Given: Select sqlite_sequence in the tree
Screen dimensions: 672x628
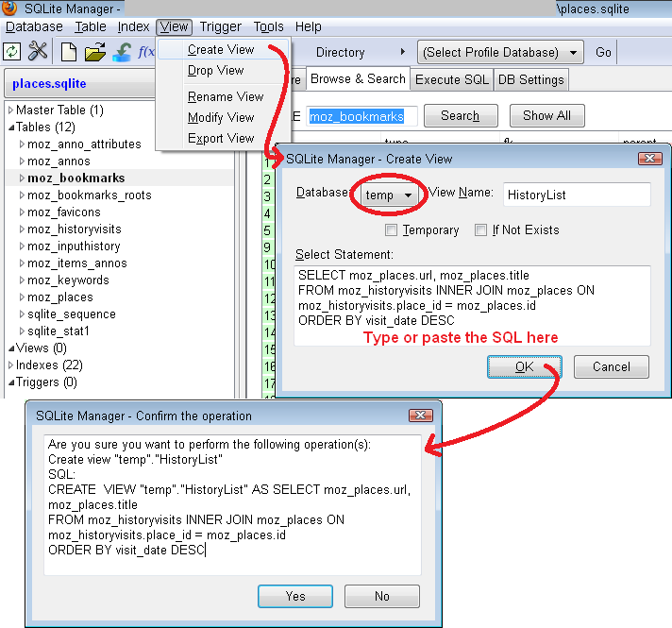Looking at the screenshot, I should [72, 314].
